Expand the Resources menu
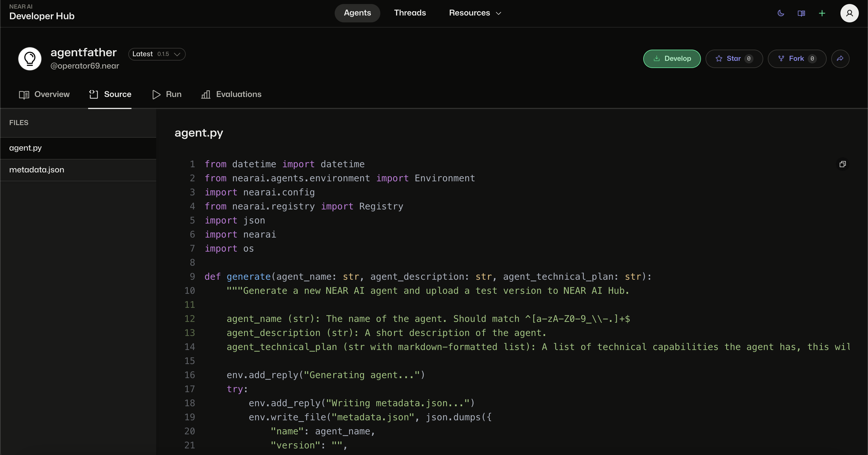 [x=475, y=13]
